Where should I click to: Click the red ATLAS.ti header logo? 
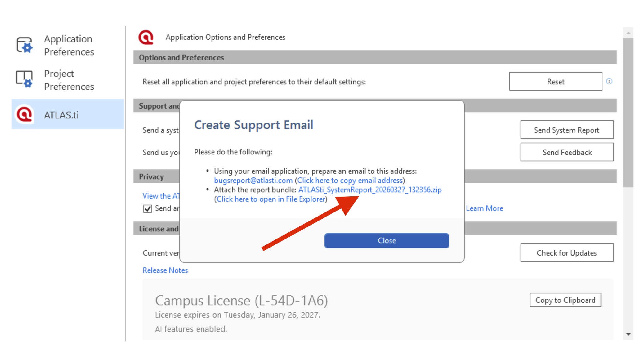[146, 37]
